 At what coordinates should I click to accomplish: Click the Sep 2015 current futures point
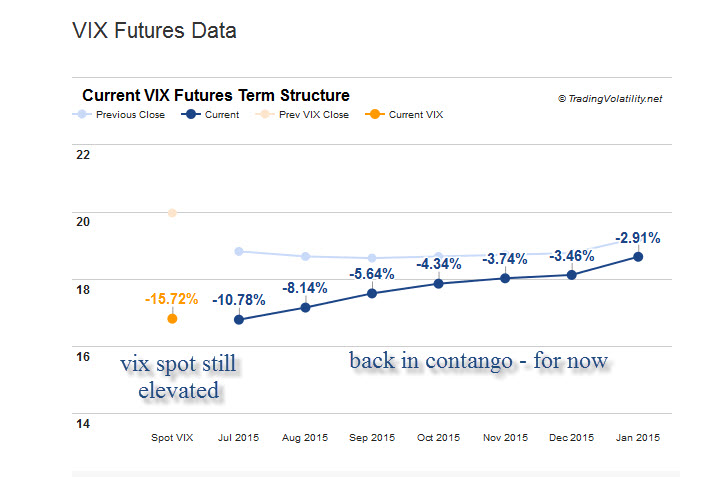[372, 293]
